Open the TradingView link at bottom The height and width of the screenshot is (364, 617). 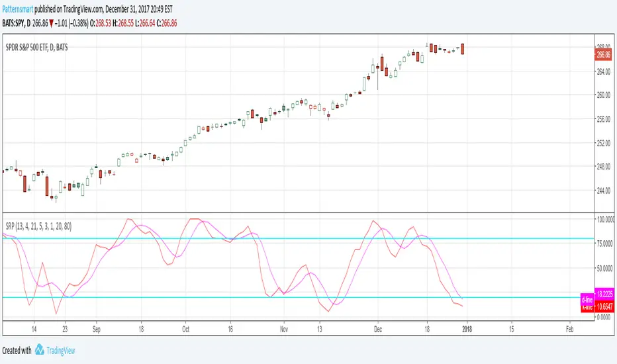[x=61, y=351]
